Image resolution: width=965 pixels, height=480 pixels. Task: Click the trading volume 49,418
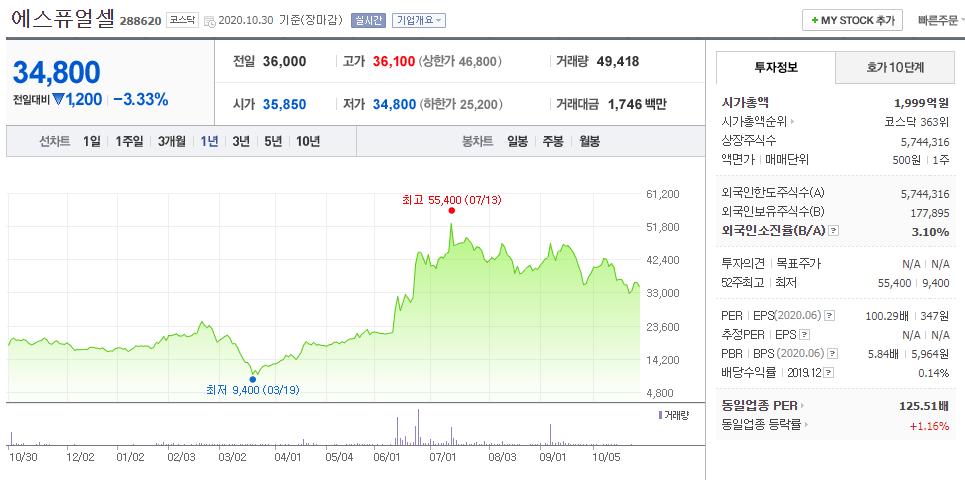point(618,62)
